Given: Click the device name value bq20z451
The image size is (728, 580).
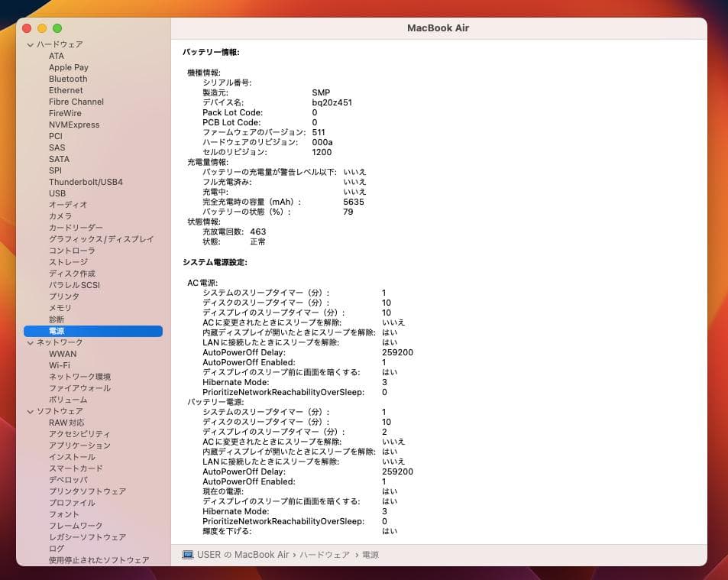Looking at the screenshot, I should 332,102.
